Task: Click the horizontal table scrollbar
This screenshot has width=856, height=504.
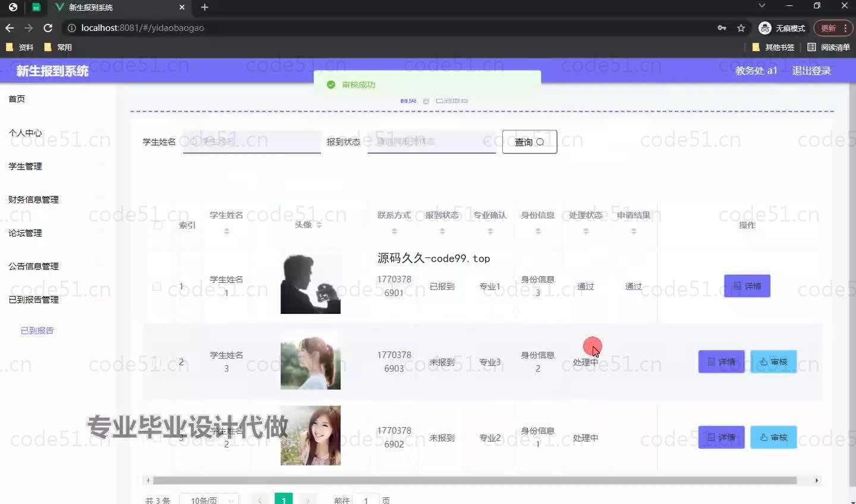Action: coord(475,480)
